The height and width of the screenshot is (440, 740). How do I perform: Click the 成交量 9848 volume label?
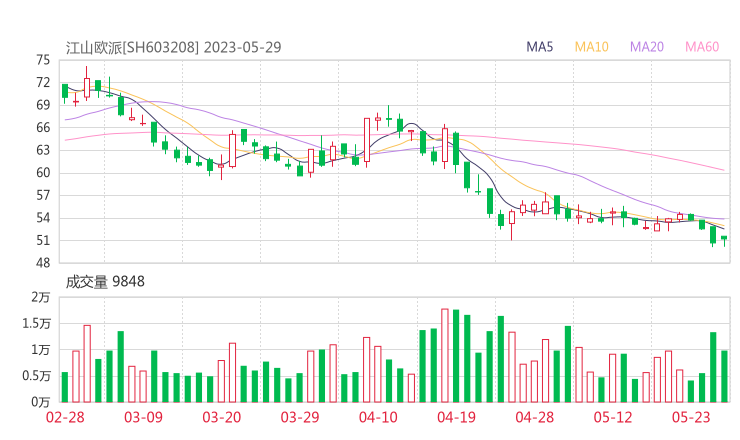click(x=105, y=282)
